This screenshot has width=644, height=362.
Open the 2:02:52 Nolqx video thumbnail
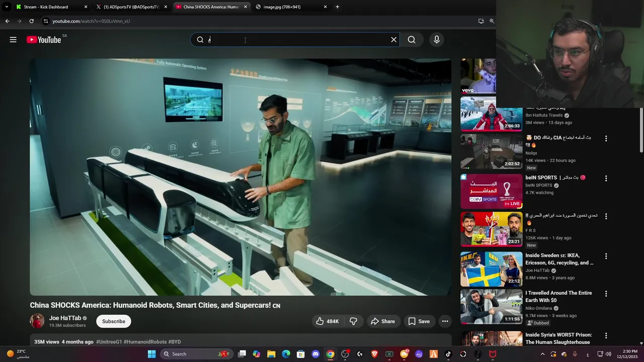(x=491, y=151)
